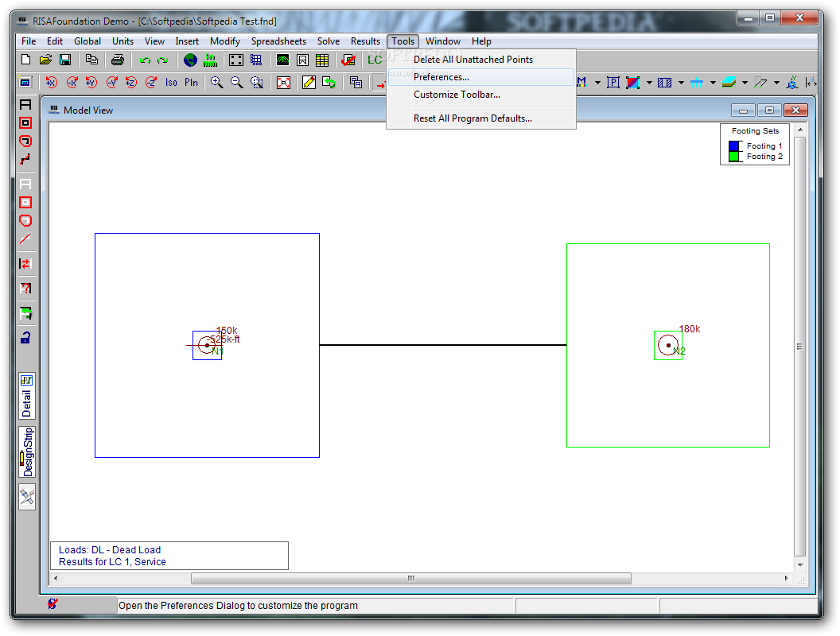This screenshot has height=636, width=840.
Task: Expand dropdown arrow beside the design strips icon
Action: (x=681, y=83)
